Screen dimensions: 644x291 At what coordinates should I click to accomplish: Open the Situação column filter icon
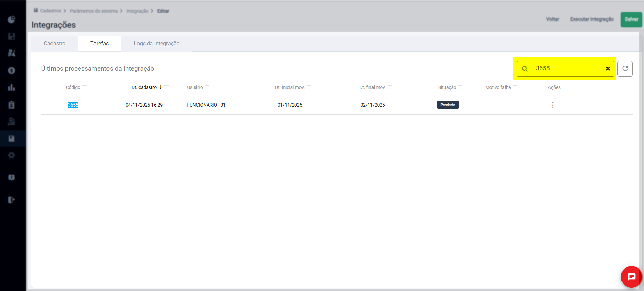tap(460, 87)
